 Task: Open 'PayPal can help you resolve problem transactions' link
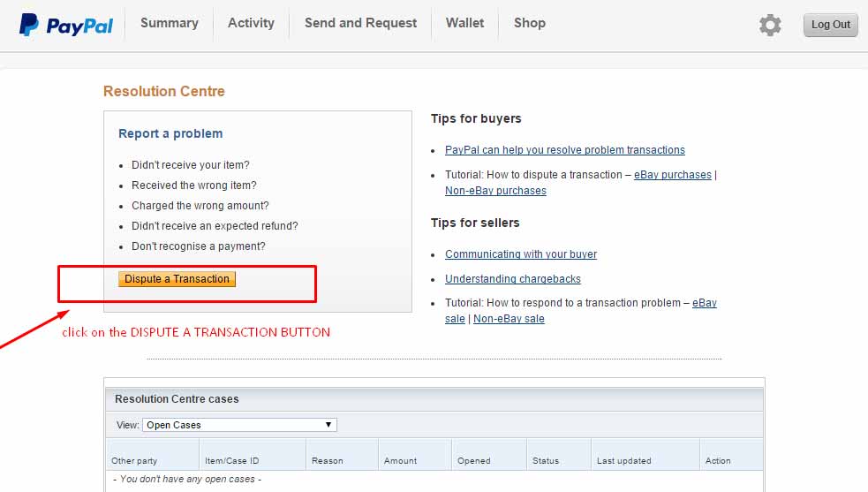coord(564,150)
